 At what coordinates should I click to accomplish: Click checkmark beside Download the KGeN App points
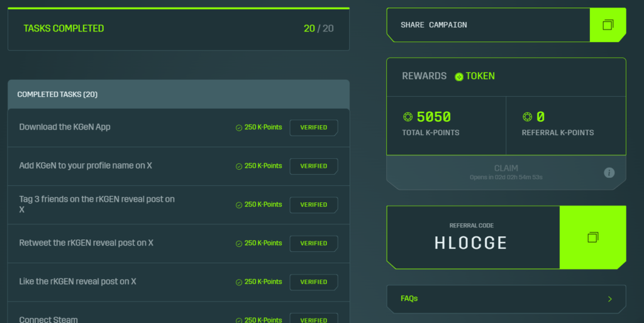tap(238, 128)
